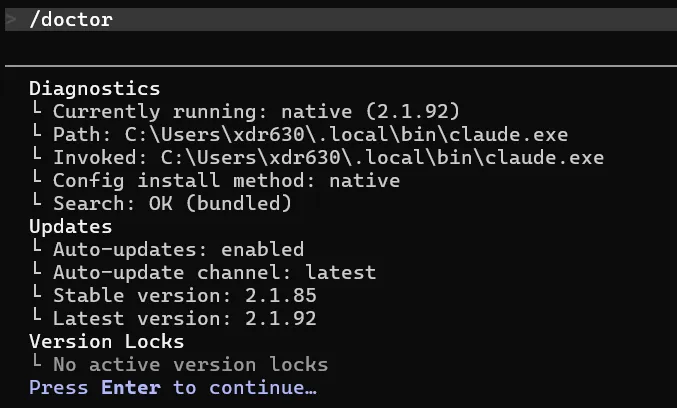This screenshot has width=677, height=408.
Task: Click the Press Enter to continue prompt
Action: click(x=172, y=387)
